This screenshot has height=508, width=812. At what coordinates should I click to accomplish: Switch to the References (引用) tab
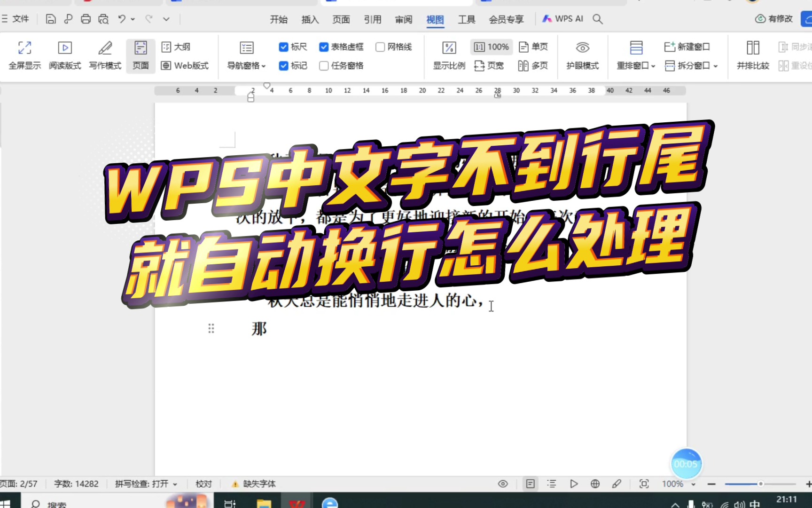point(373,19)
